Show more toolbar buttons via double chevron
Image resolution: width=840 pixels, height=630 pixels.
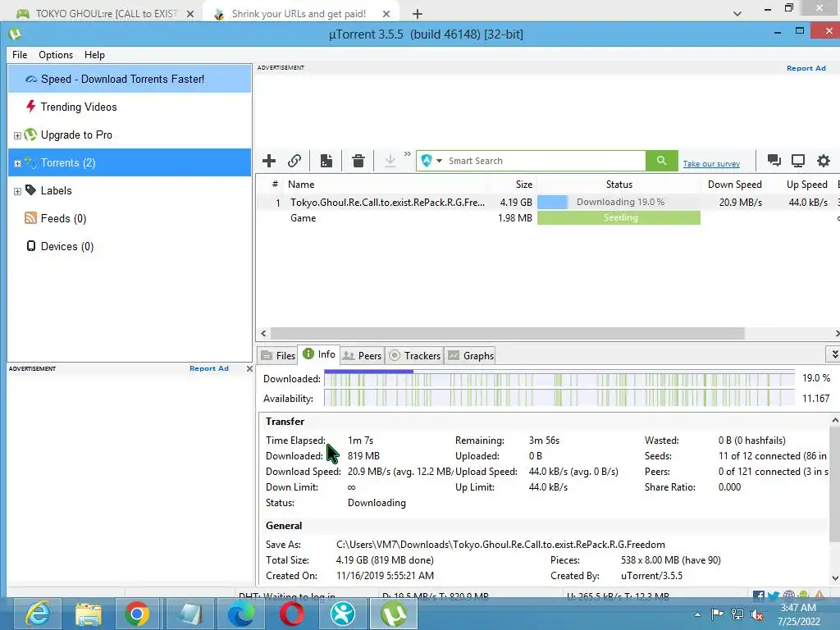407,154
